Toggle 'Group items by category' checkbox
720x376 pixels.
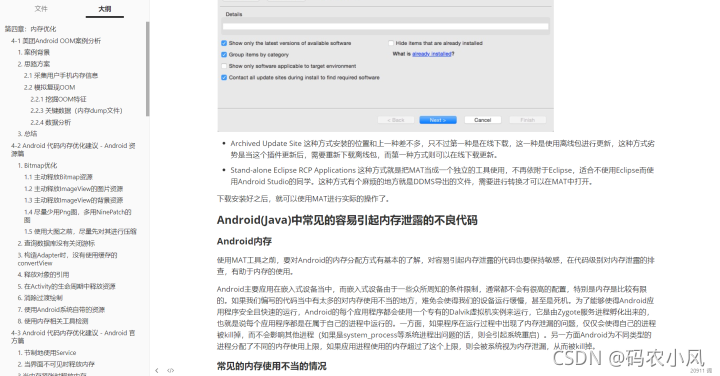click(x=224, y=55)
